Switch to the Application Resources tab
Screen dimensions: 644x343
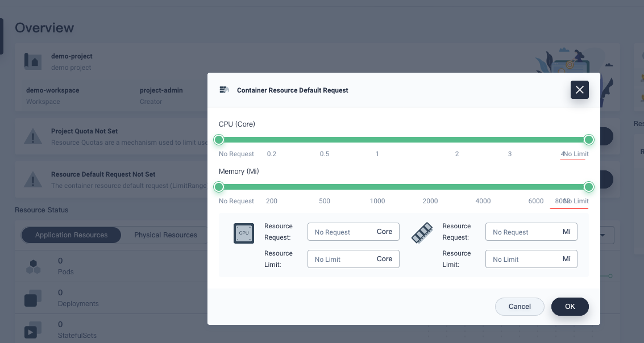(x=71, y=235)
